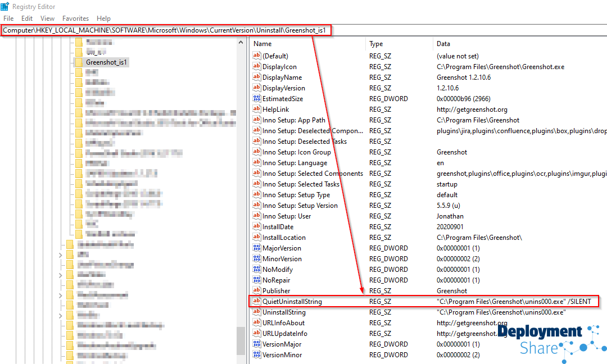Click the VersionMinor DWORD icon
This screenshot has width=607, height=364.
pos(257,354)
